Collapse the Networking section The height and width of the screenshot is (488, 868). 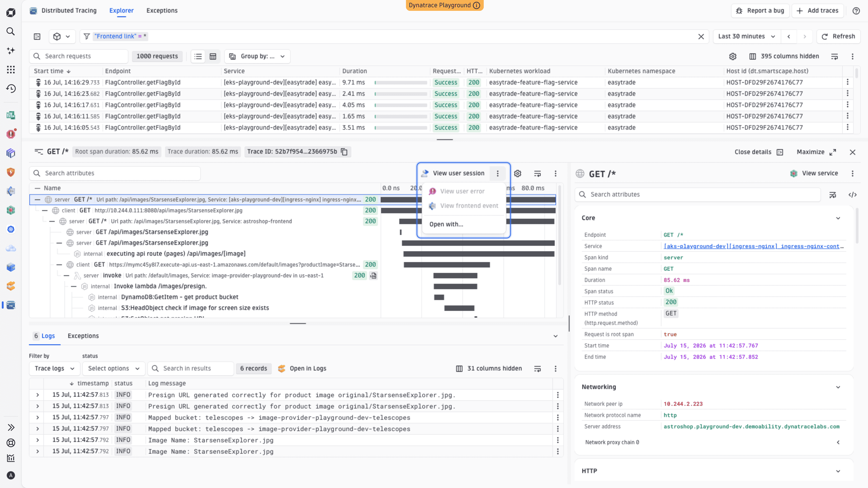[x=838, y=387]
